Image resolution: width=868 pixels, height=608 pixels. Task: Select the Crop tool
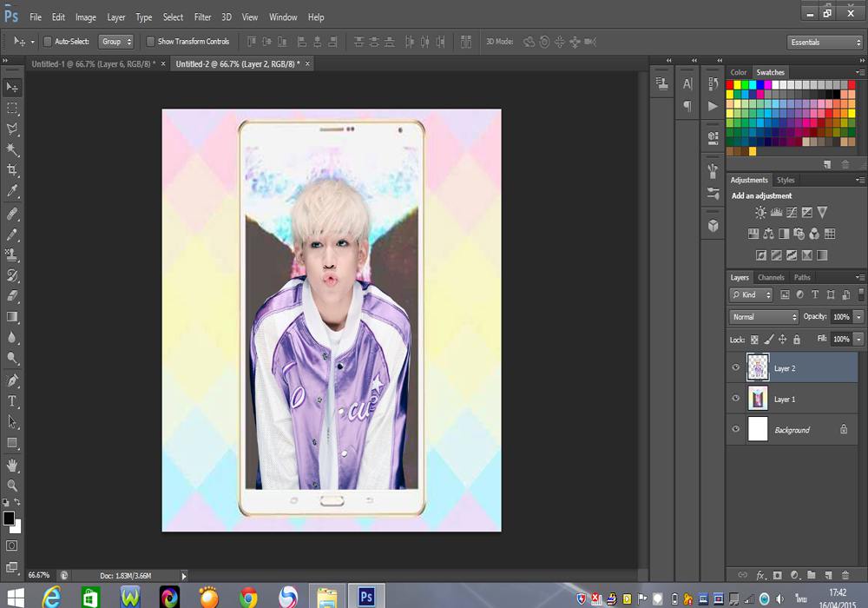click(x=12, y=170)
